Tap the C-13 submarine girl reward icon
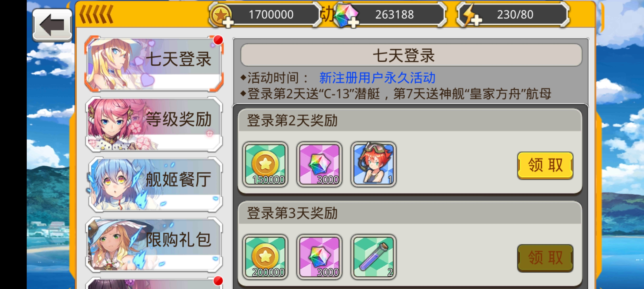Viewport: 644px width, 289px height. tap(373, 165)
